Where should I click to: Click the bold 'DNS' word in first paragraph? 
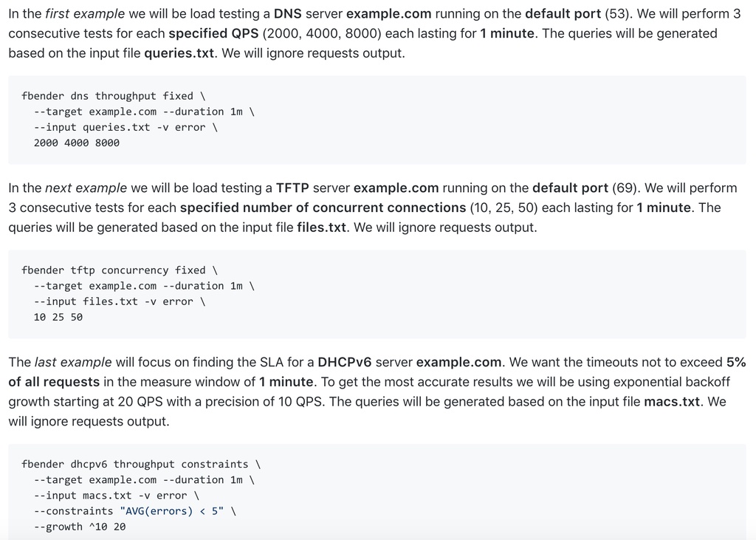[287, 13]
